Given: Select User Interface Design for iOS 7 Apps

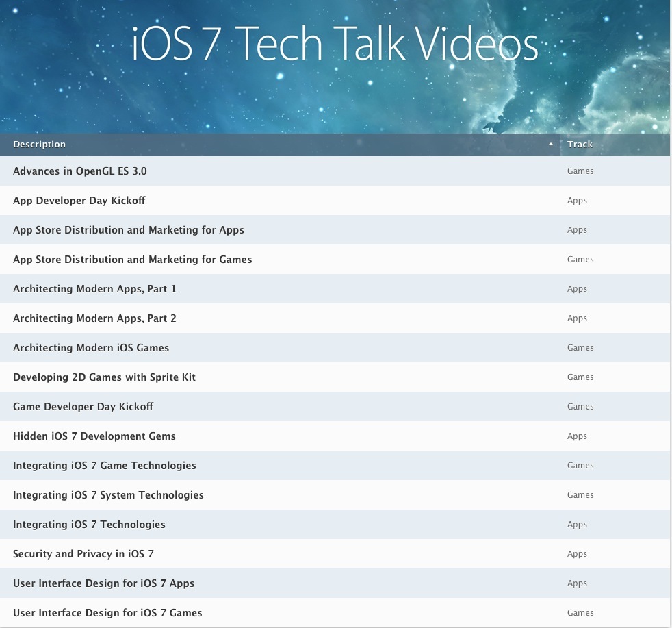Looking at the screenshot, I should pos(104,583).
